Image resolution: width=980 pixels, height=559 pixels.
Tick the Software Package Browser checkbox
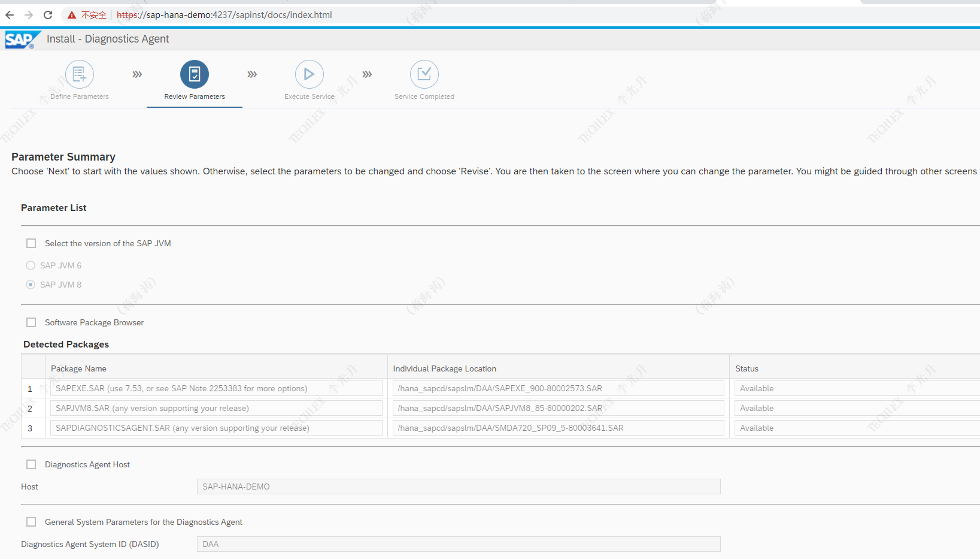31,322
